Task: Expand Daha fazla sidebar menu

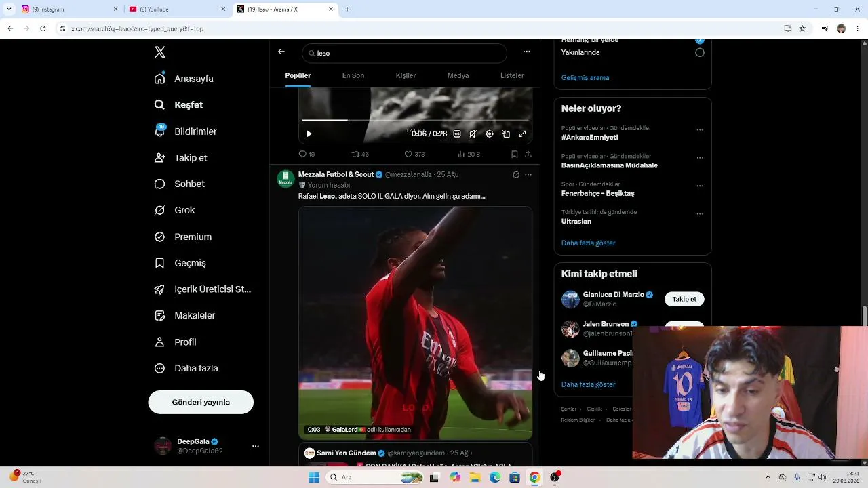Action: click(186, 369)
